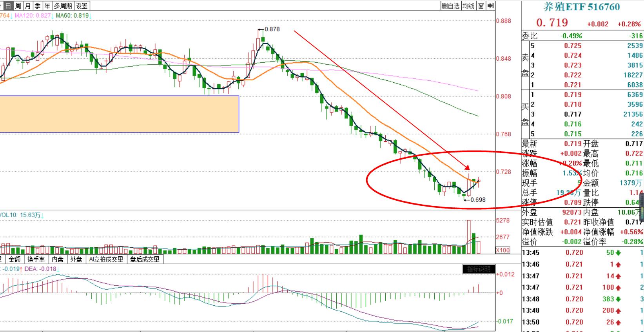
Task: Click sell level 2 volume 18227
Action: pos(633,75)
